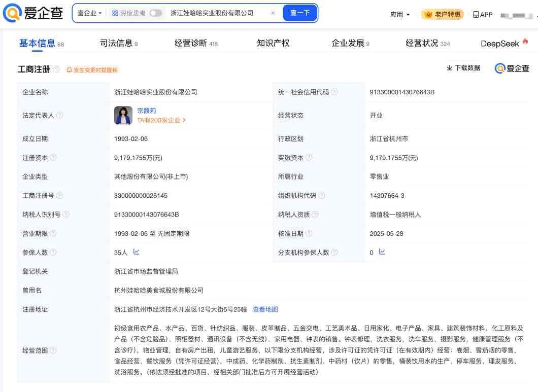Expand the 应用 dropdown menu

[398, 14]
